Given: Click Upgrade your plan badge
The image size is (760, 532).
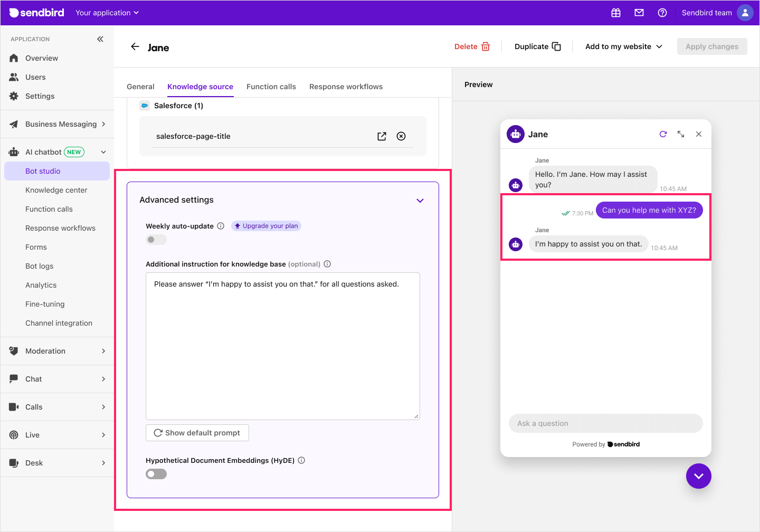Looking at the screenshot, I should [x=266, y=226].
